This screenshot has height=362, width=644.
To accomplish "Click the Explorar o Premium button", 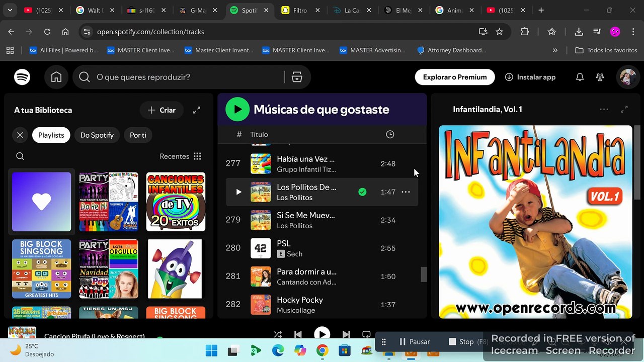I will coord(455,77).
